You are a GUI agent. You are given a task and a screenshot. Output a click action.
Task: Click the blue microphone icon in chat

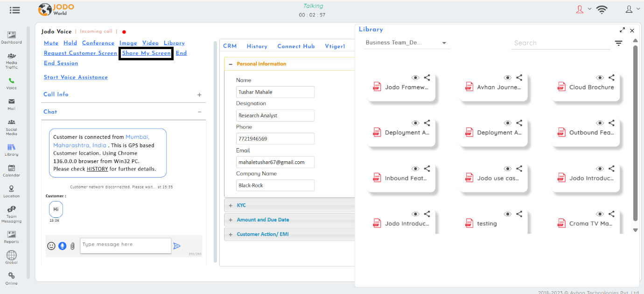62,246
